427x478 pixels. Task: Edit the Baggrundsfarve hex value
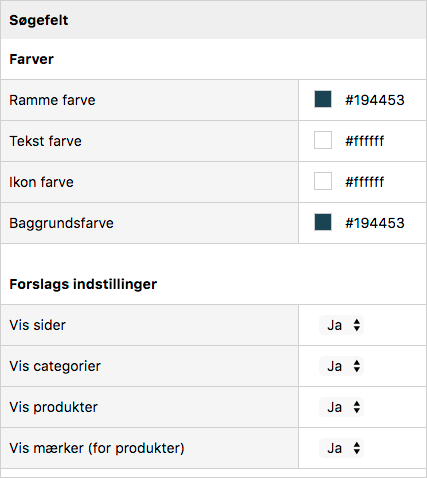tap(375, 223)
